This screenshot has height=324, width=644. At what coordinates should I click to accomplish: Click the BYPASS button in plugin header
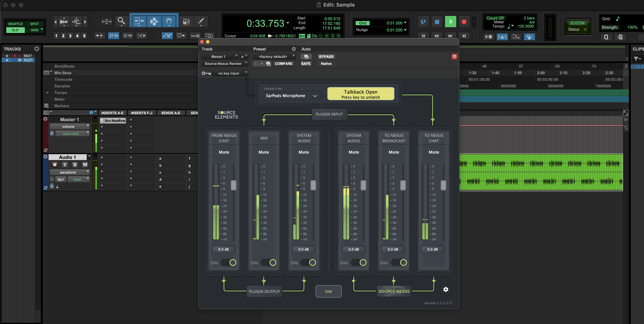[x=326, y=57]
